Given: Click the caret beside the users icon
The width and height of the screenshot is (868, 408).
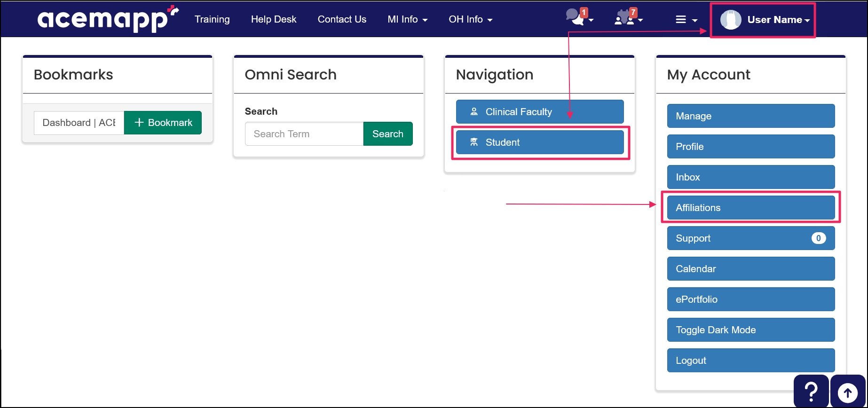Looking at the screenshot, I should pos(640,20).
